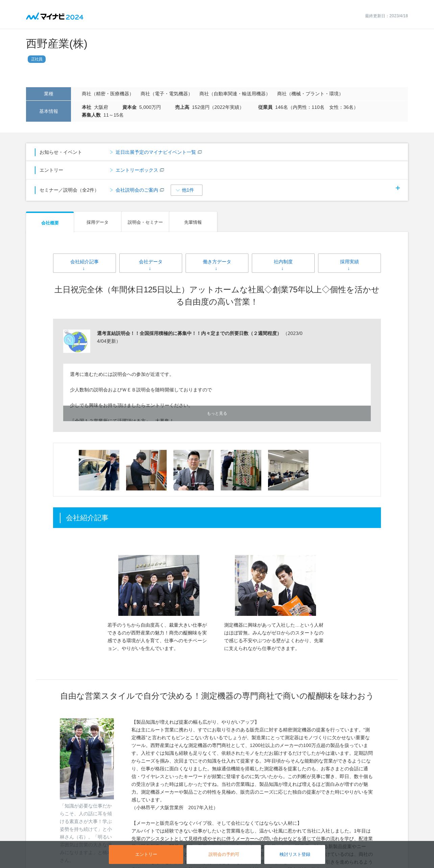This screenshot has height=868, width=434.
Task: Jump to 社内制度 section button
Action: click(x=283, y=263)
